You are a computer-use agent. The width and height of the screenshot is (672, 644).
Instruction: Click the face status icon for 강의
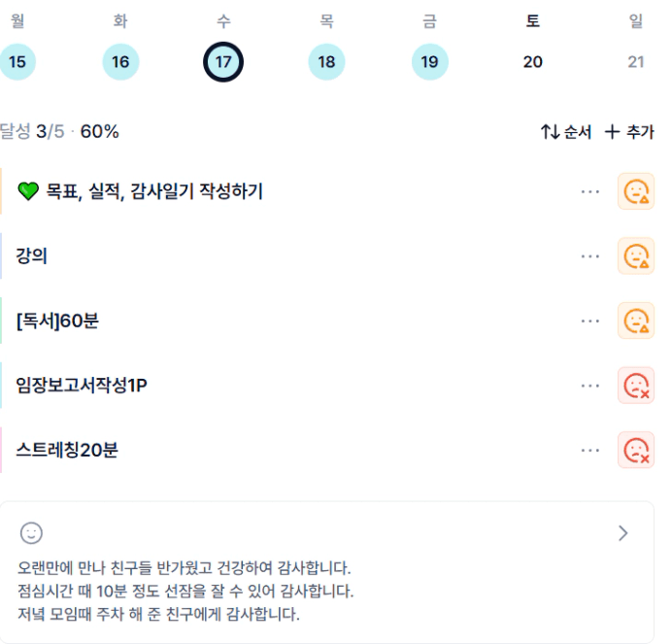tap(636, 256)
